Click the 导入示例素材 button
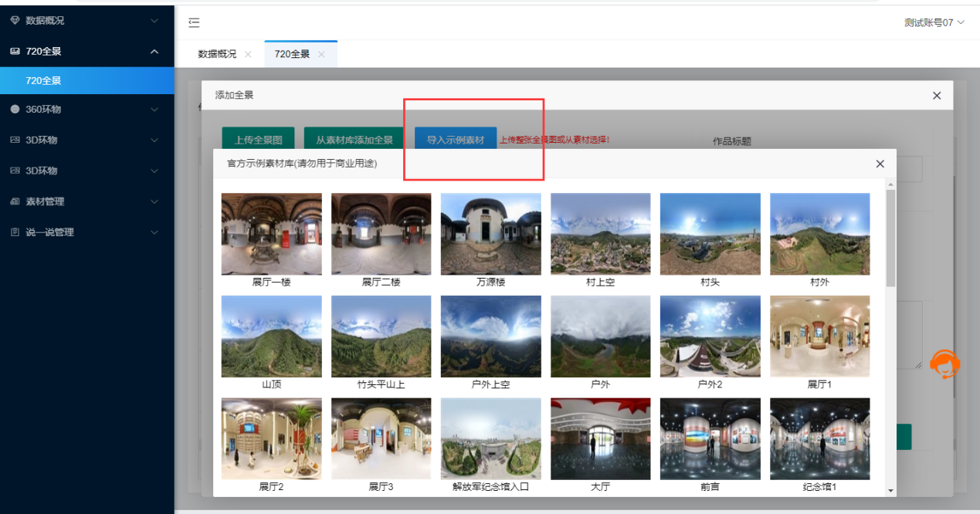The image size is (980, 514). click(x=456, y=140)
